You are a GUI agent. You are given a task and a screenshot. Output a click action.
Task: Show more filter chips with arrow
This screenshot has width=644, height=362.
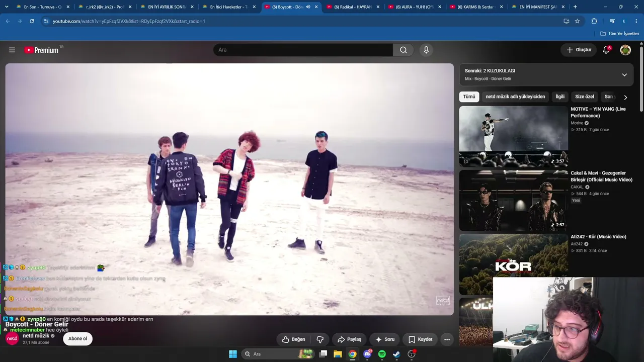(x=625, y=97)
